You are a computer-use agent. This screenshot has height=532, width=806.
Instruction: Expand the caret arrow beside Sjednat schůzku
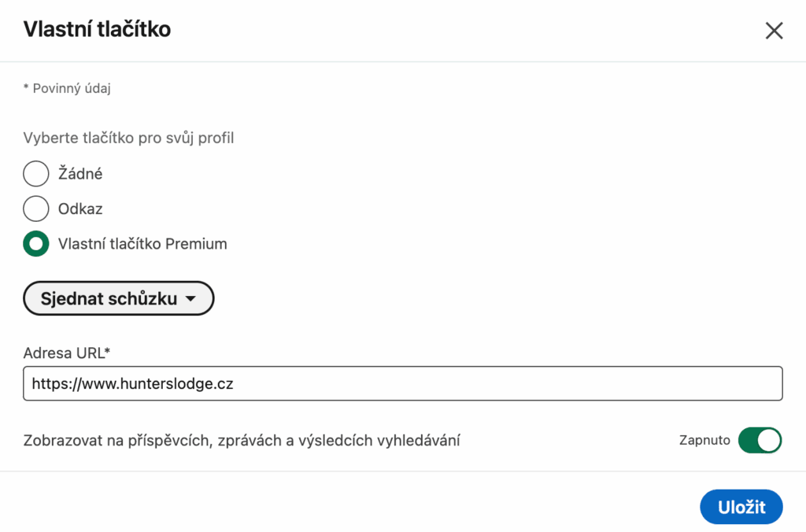[190, 298]
